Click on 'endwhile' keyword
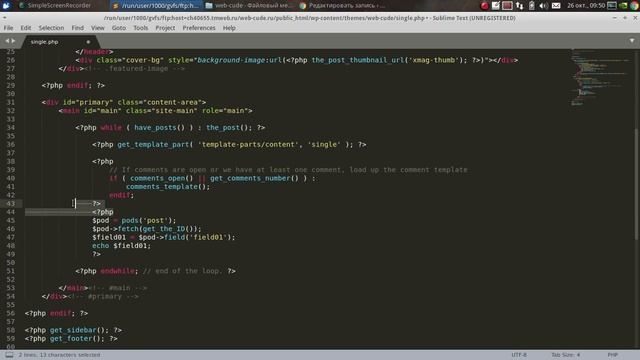 (117, 271)
